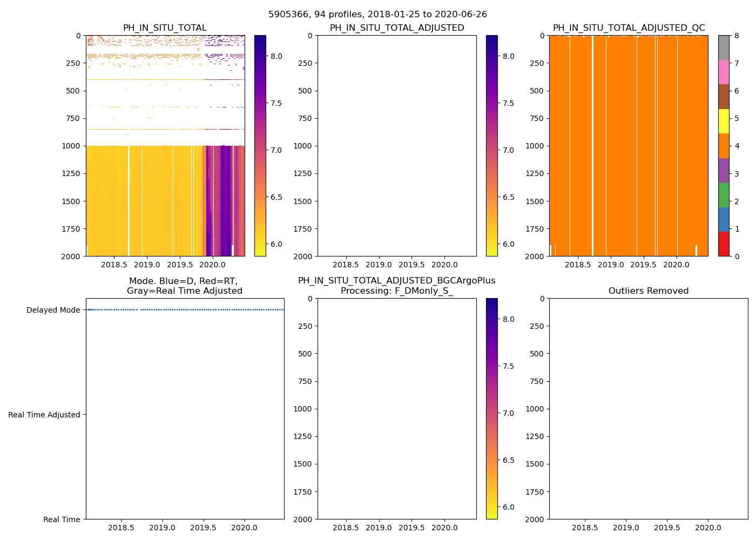Select the pink segment of the QC colorbar
Image resolution: width=756 pixels, height=540 pixels.
coord(724,72)
